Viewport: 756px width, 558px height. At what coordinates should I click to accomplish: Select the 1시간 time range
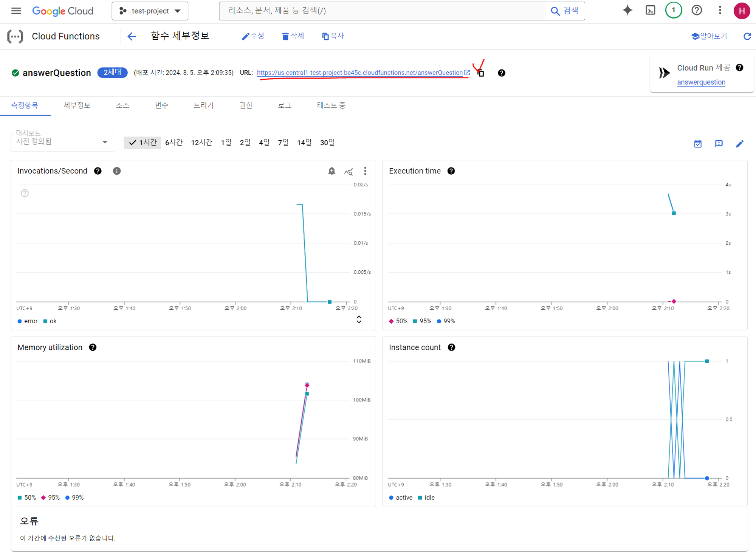143,143
